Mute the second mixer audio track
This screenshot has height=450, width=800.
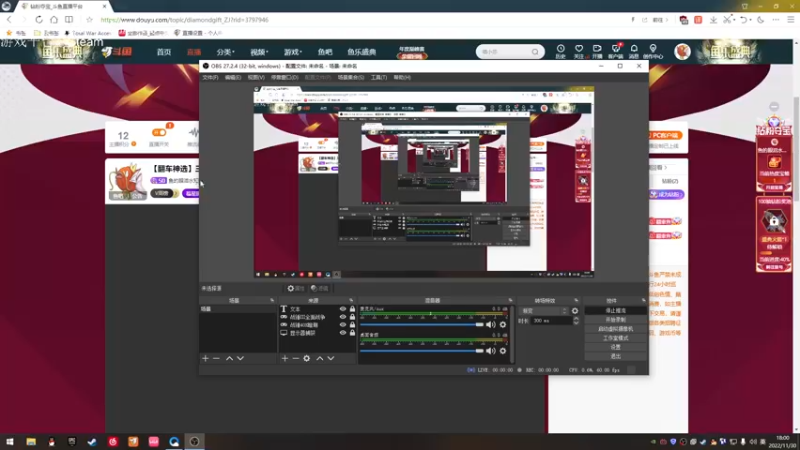tap(491, 351)
